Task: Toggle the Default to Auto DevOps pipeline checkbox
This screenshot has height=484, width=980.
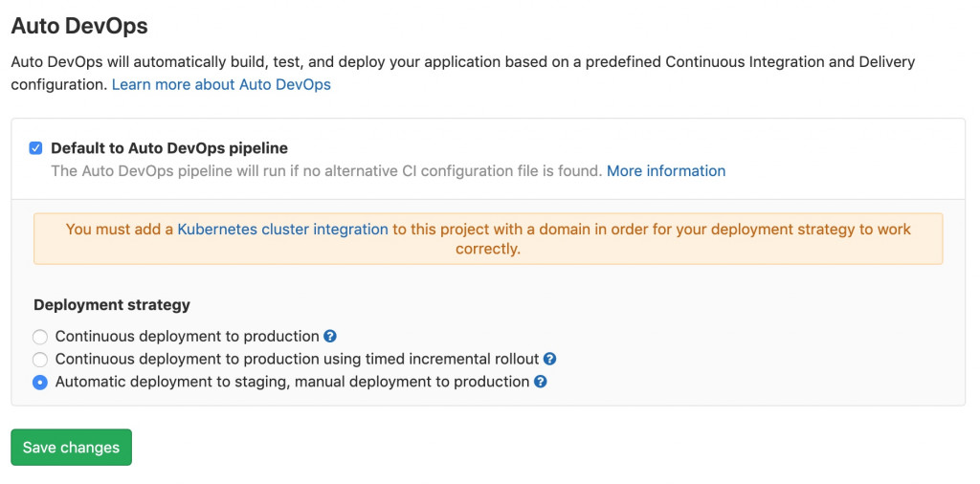Action: pos(36,148)
